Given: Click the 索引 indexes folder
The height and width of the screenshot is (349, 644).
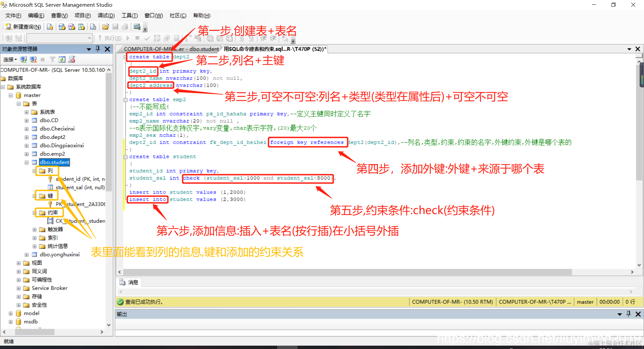Looking at the screenshot, I should [53, 238].
